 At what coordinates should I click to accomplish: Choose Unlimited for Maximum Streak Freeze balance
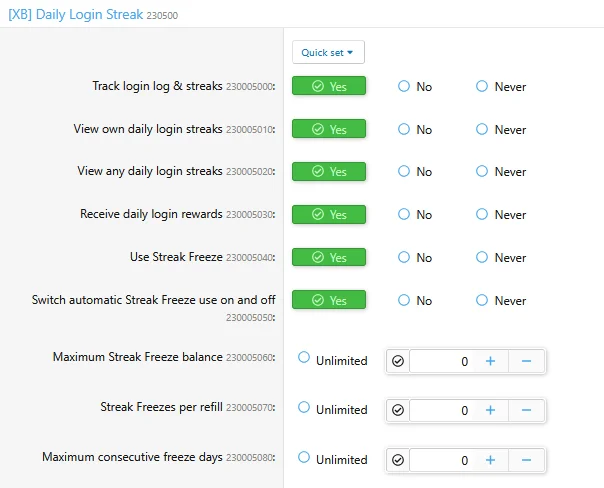click(x=333, y=360)
